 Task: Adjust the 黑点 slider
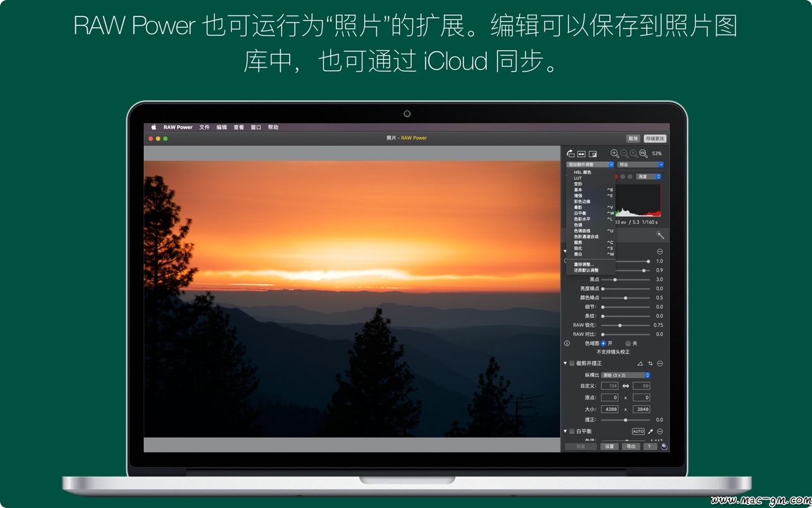[x=626, y=279]
